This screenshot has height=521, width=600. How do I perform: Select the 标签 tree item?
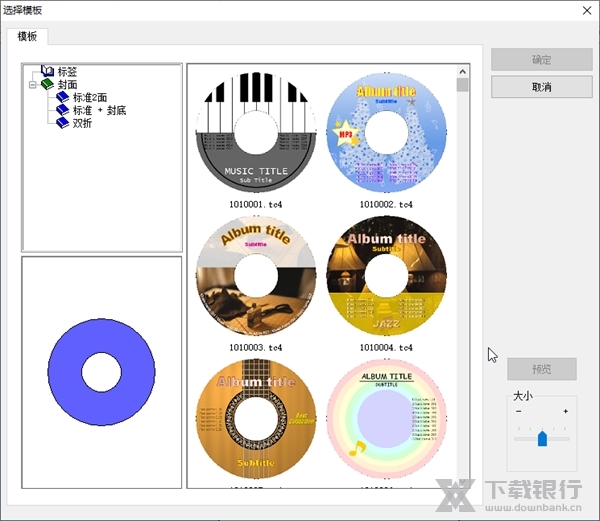coord(67,72)
